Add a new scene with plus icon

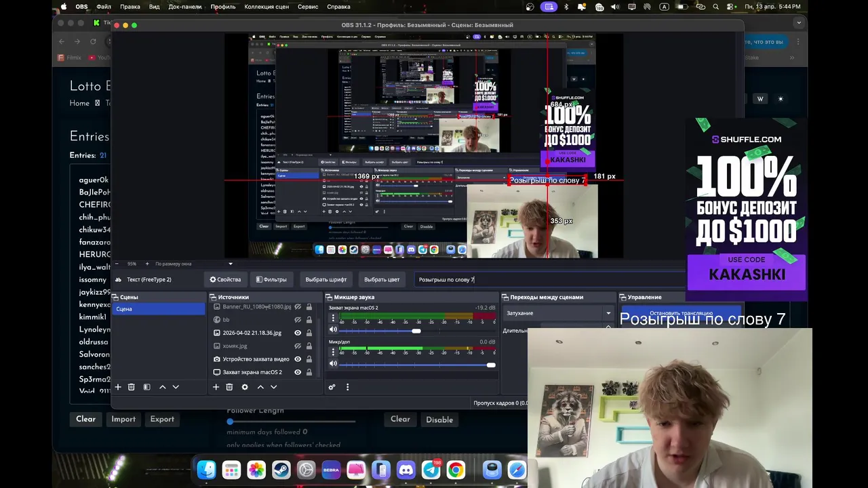(118, 387)
